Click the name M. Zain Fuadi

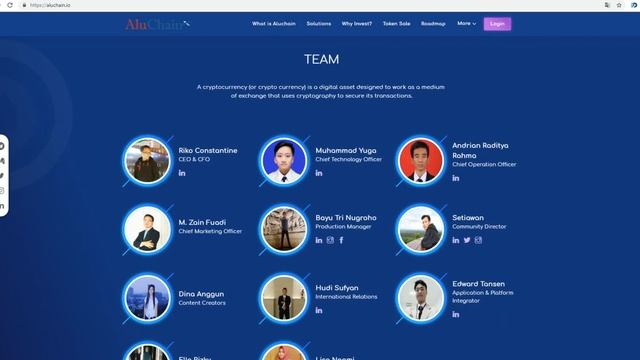[202, 222]
